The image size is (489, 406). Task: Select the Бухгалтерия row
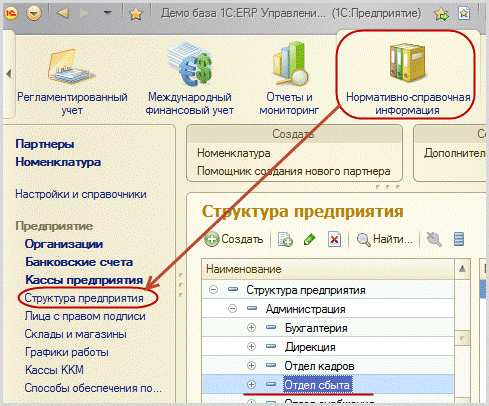[x=328, y=328]
